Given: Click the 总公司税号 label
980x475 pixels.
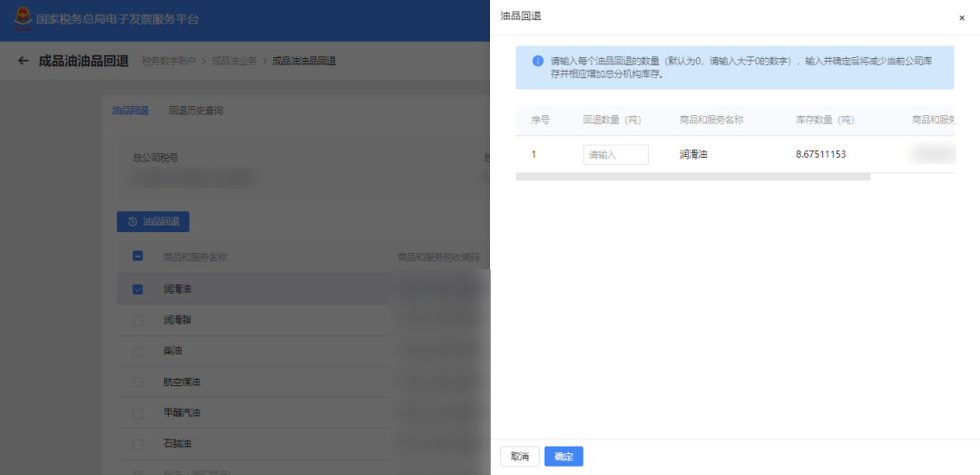Looking at the screenshot, I should 155,158.
